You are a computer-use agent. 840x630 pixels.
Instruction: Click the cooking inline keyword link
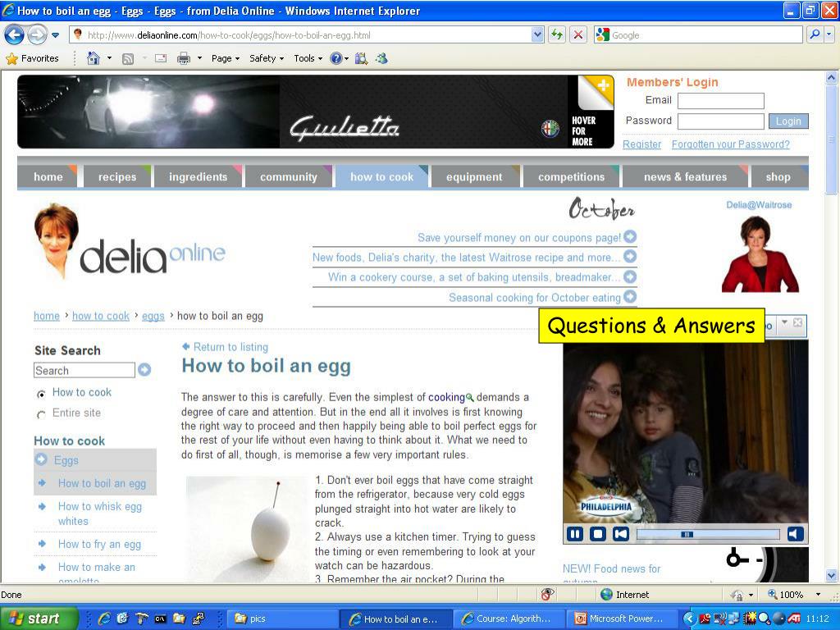click(x=446, y=397)
